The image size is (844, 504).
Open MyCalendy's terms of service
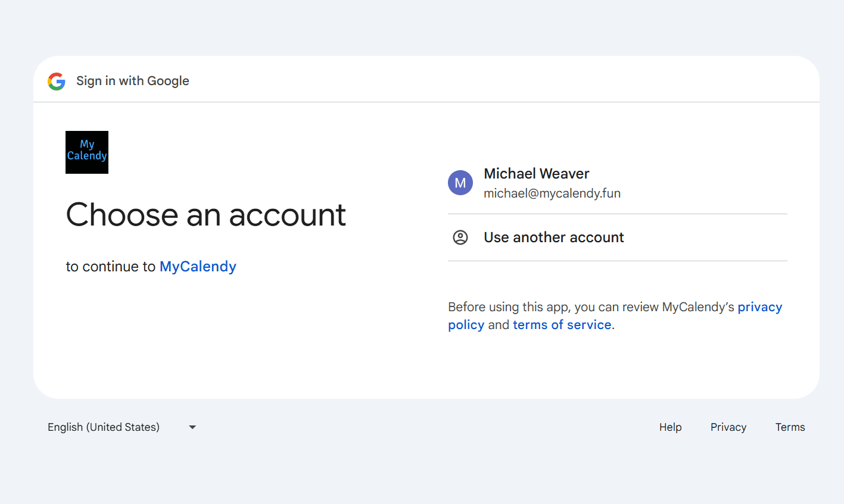(x=562, y=324)
